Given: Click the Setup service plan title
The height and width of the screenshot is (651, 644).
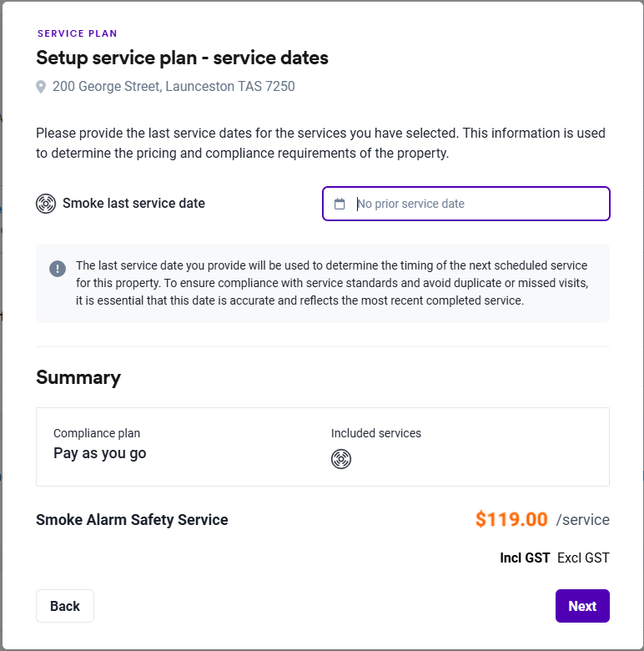Looking at the screenshot, I should (182, 58).
